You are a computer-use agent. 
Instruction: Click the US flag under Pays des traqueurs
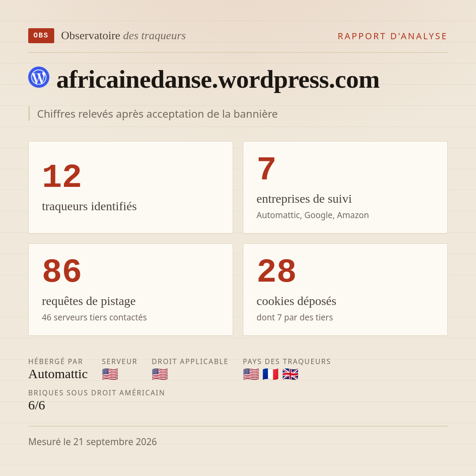pos(251,374)
